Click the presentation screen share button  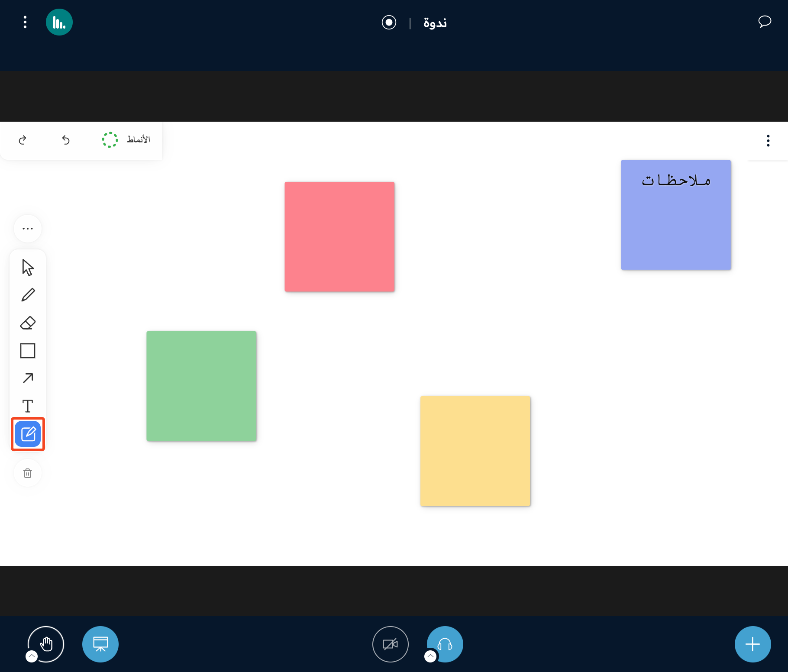point(100,644)
